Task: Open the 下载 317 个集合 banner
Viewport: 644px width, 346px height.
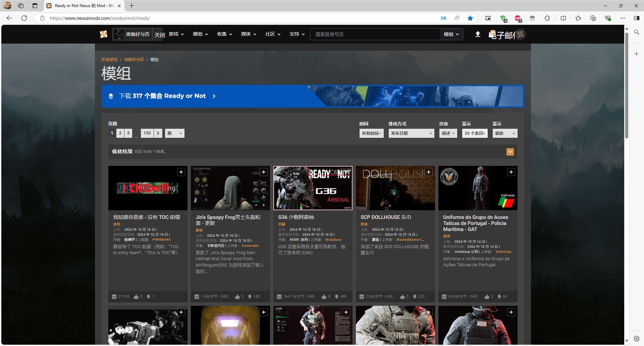Action: pyautogui.click(x=313, y=96)
